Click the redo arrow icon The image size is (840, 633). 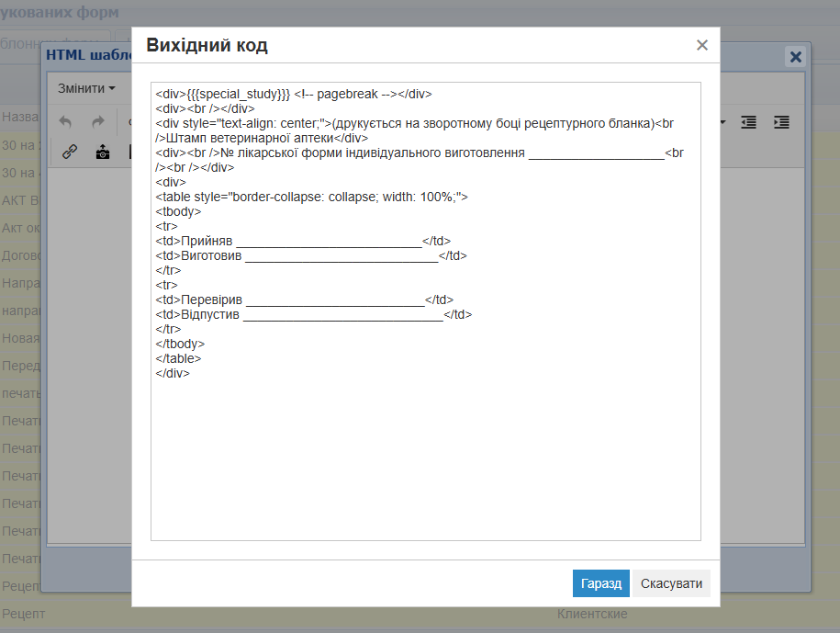(x=97, y=122)
